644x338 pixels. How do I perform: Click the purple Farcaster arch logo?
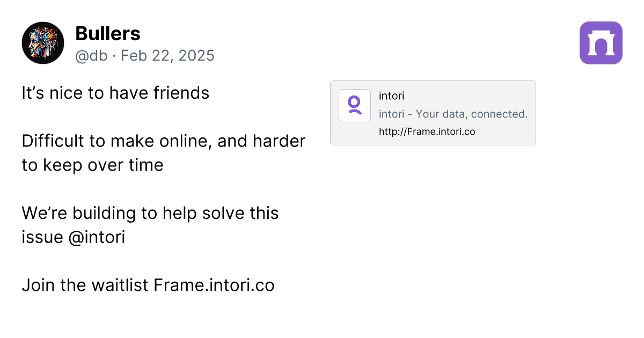point(601,43)
